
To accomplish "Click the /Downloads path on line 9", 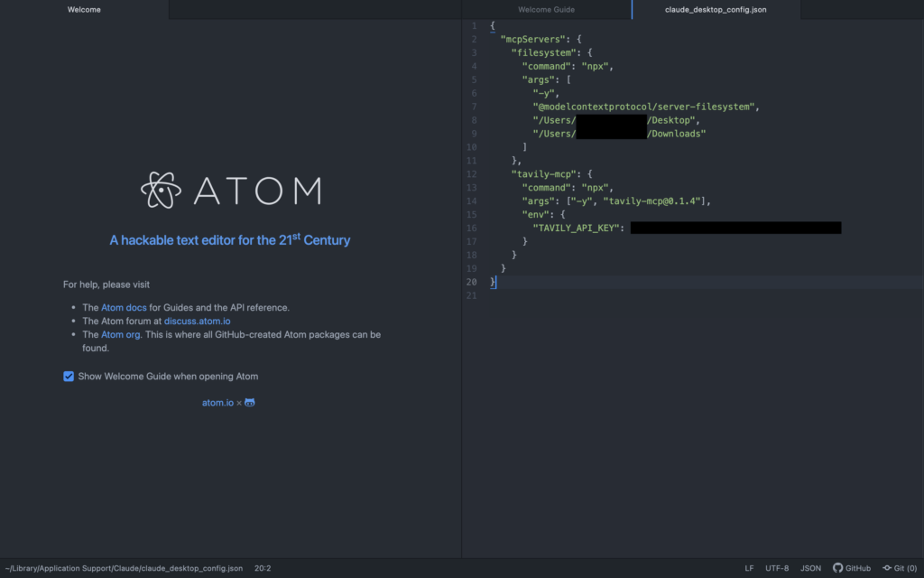I will 677,134.
